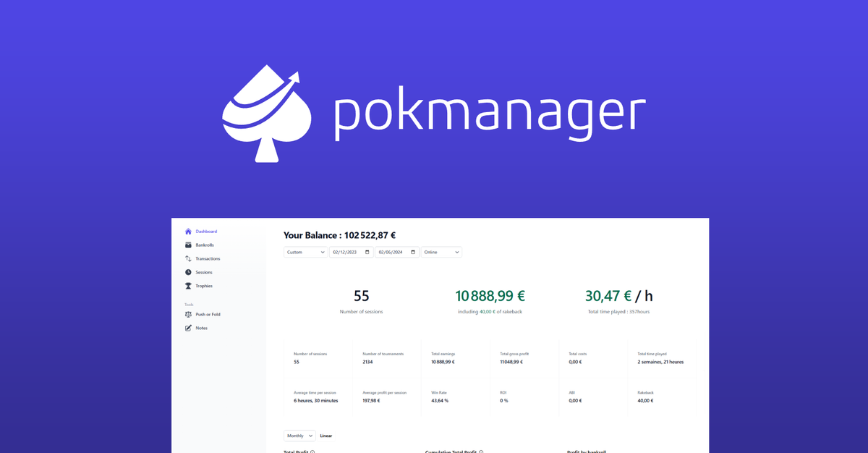Click the Total gross profit value 11 048,99 €
Image resolution: width=868 pixels, height=453 pixels.
(x=511, y=362)
